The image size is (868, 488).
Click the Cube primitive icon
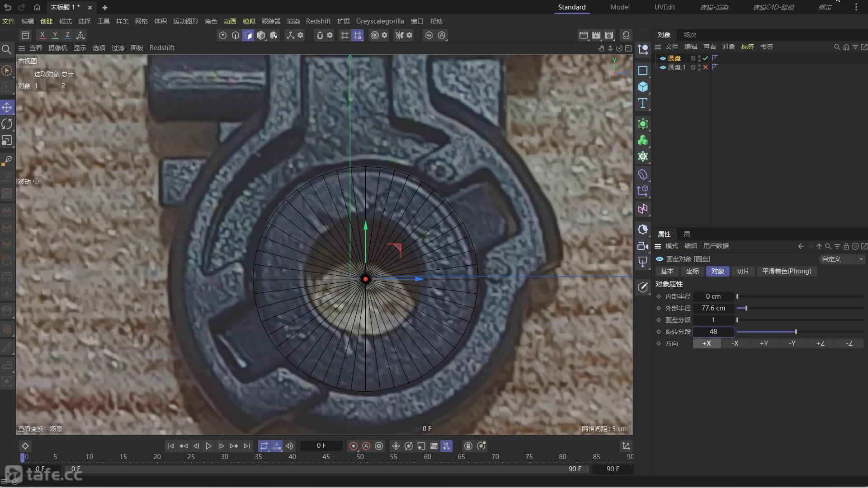[x=642, y=87]
